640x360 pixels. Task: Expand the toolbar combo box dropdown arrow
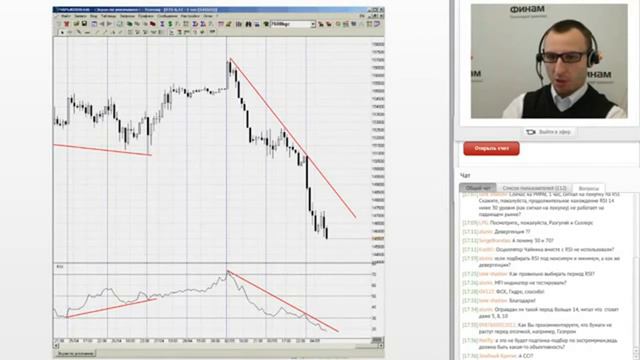313,24
